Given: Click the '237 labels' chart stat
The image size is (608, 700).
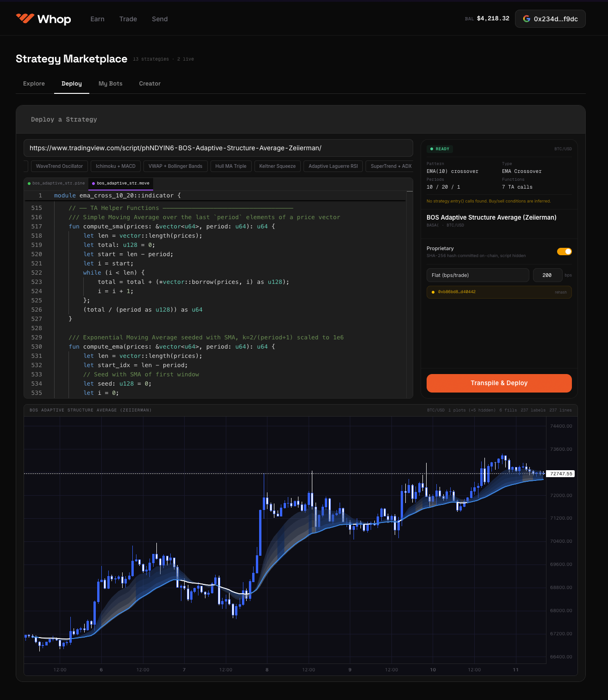Looking at the screenshot, I should (x=533, y=410).
